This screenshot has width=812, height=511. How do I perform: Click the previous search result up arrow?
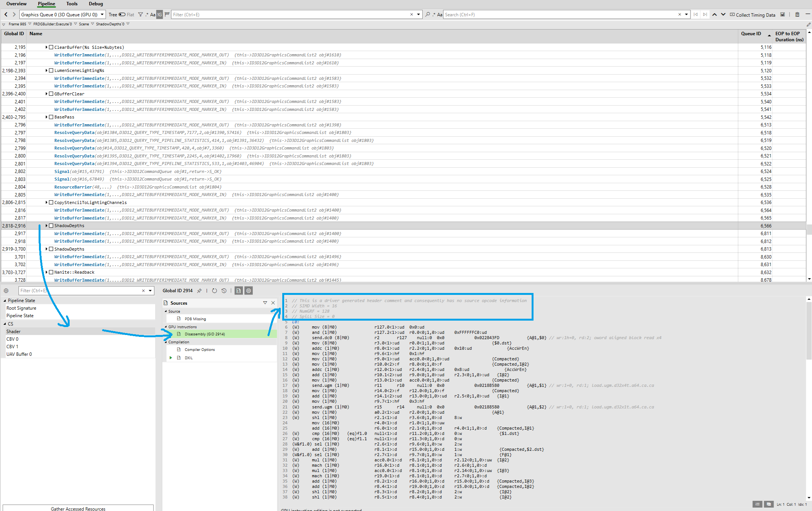click(714, 15)
